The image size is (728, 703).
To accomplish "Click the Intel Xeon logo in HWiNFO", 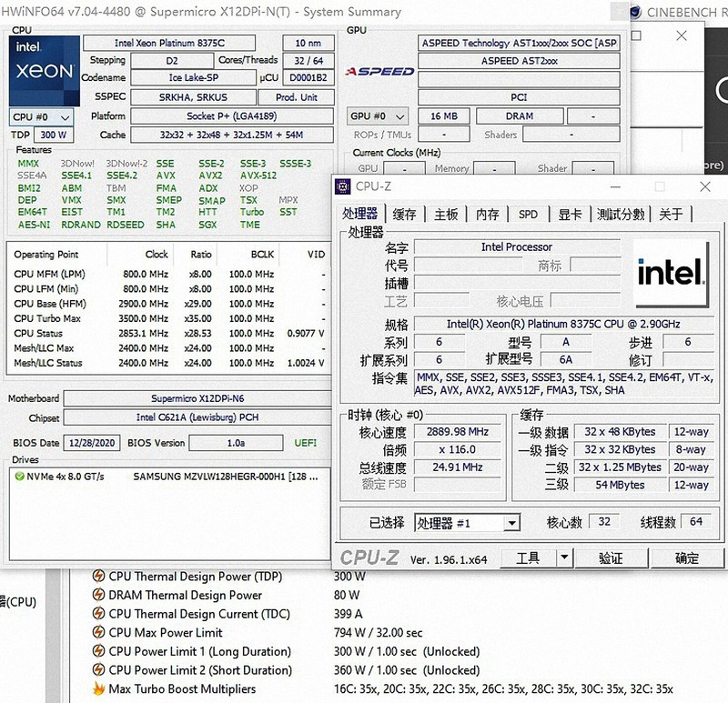I will pyautogui.click(x=45, y=71).
